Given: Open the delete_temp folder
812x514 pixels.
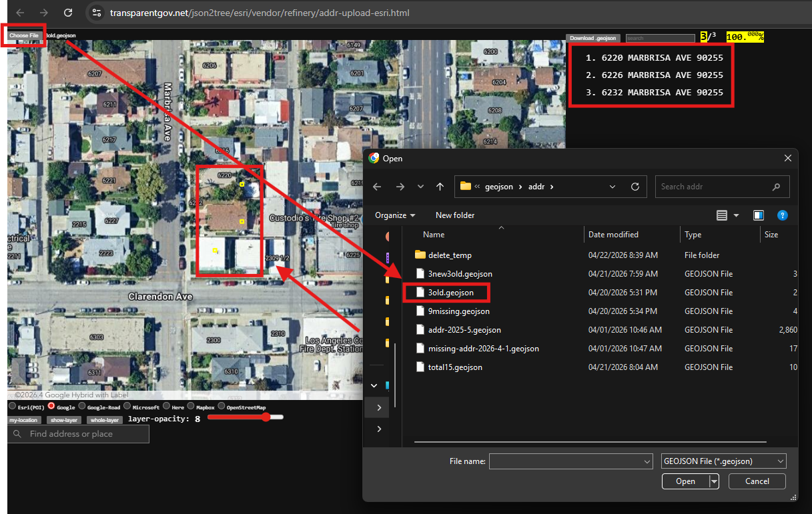Looking at the screenshot, I should coord(450,255).
